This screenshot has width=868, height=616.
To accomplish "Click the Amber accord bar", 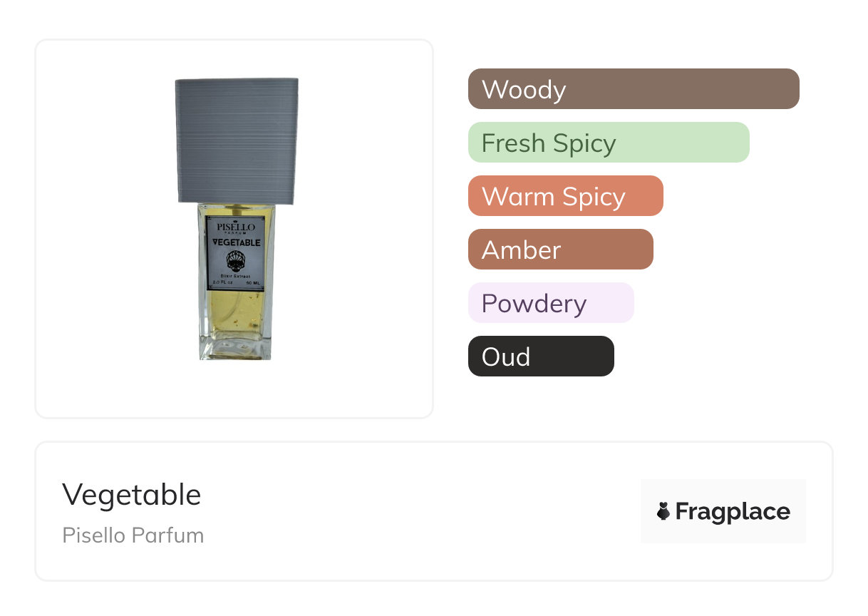I will click(x=560, y=250).
